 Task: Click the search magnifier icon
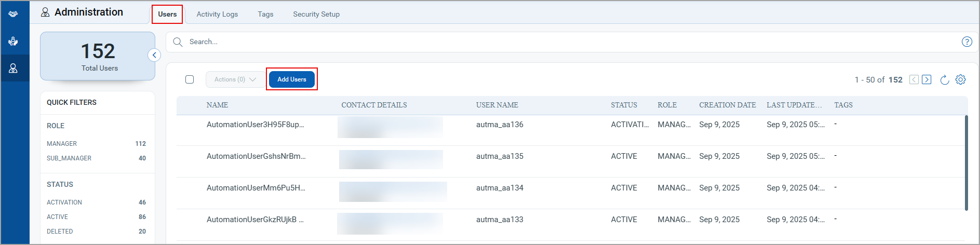[x=178, y=42]
